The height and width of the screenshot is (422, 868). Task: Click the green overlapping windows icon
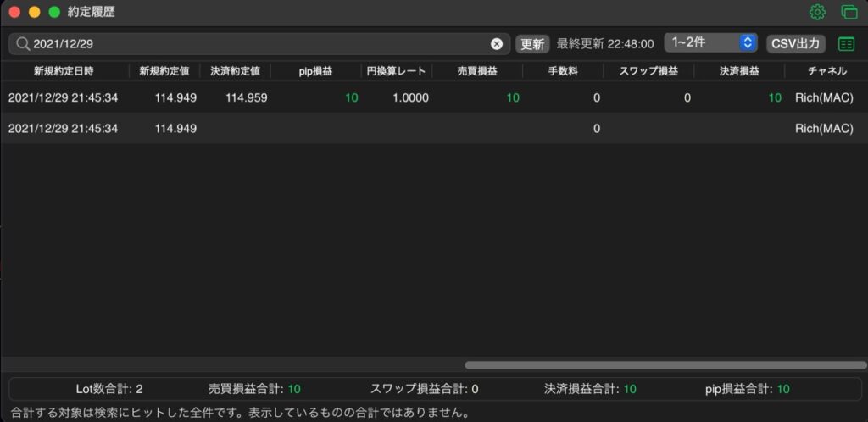point(849,12)
